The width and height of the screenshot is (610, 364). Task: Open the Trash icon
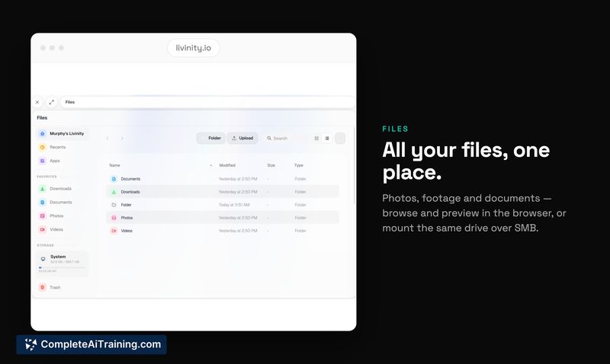tap(43, 288)
